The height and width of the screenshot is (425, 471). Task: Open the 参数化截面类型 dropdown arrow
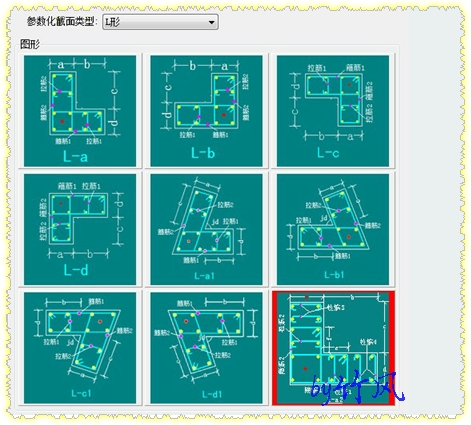pos(211,22)
